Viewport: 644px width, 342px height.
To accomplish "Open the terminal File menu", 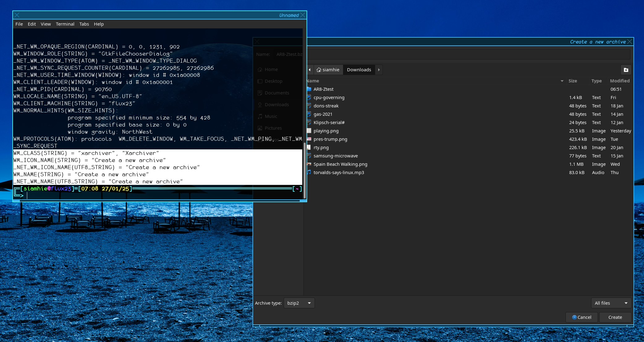I will 19,24.
